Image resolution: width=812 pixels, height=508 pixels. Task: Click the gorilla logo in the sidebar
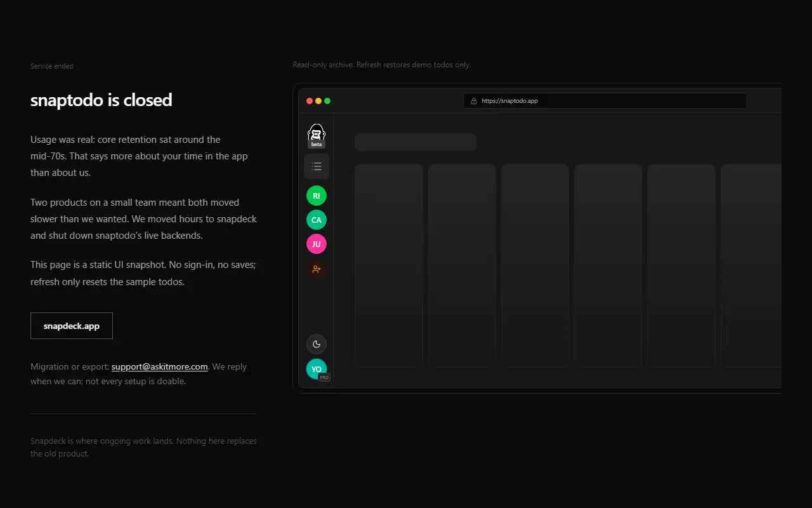click(x=317, y=132)
